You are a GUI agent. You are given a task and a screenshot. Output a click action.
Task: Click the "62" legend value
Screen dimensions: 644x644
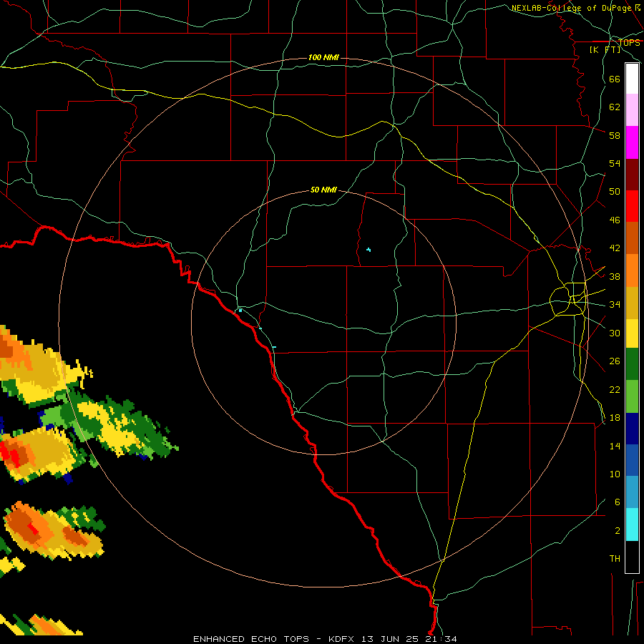click(615, 107)
